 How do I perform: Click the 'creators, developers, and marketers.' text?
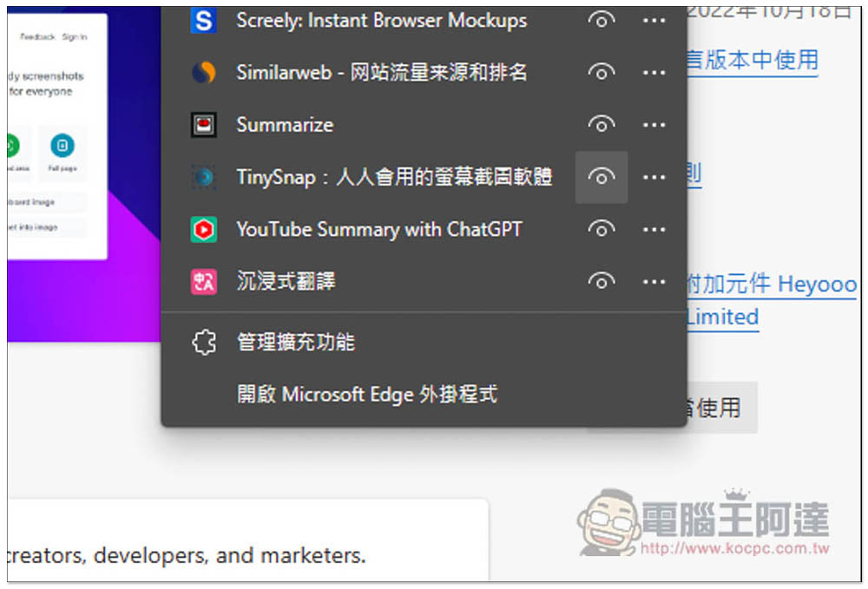(187, 556)
